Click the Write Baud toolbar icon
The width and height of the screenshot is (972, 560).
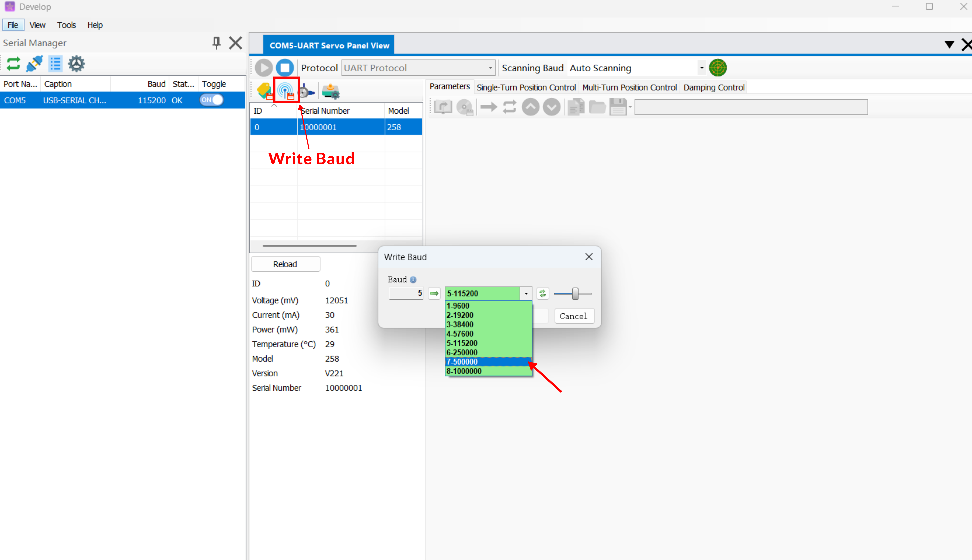(x=286, y=91)
